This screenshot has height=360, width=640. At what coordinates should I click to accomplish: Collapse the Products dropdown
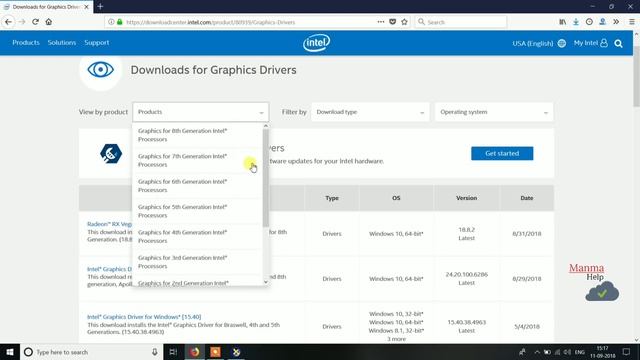click(200, 112)
